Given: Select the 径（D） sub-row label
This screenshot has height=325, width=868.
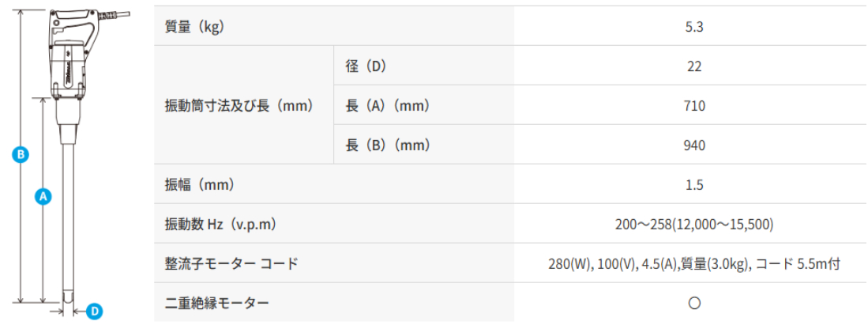Looking at the screenshot, I should click(366, 66).
